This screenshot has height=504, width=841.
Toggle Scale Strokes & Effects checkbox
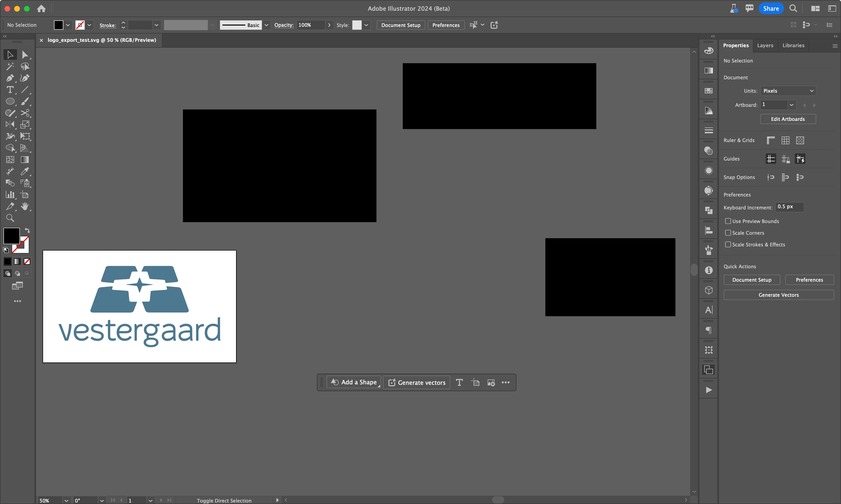tap(728, 244)
